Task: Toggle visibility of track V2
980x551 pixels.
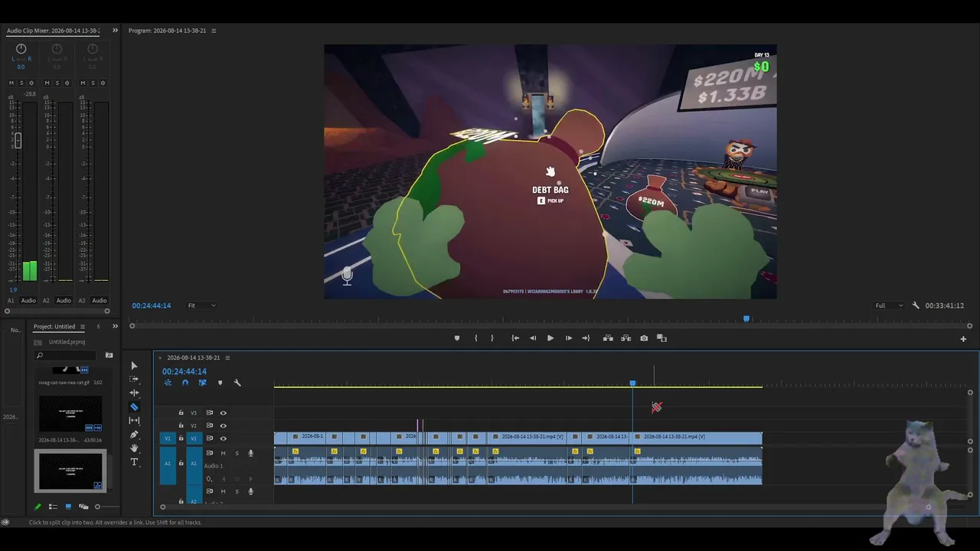Action: pos(224,425)
